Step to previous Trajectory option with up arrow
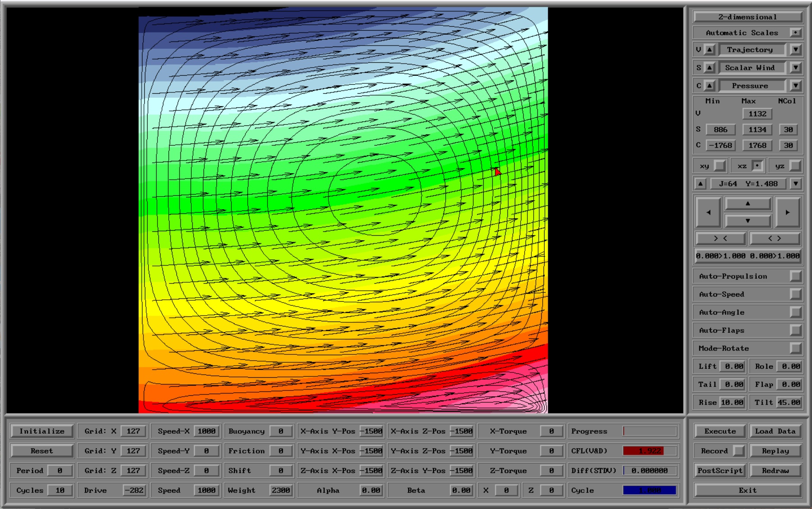The height and width of the screenshot is (509, 812). tap(710, 50)
